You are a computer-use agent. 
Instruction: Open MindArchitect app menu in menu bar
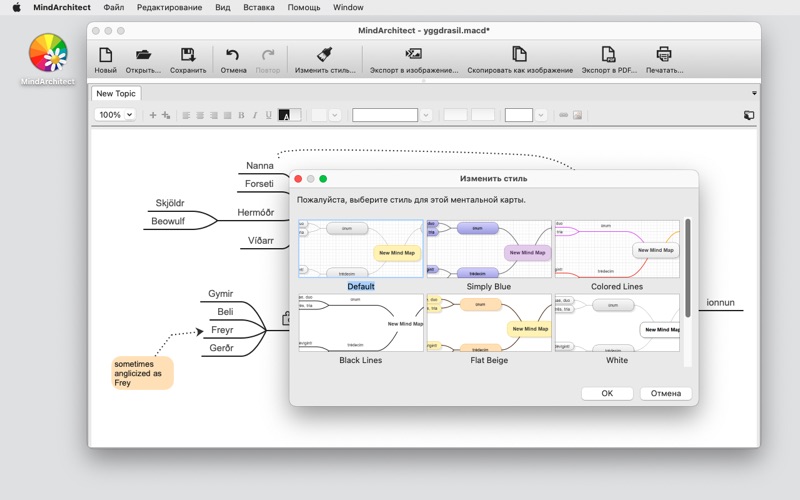click(x=62, y=7)
